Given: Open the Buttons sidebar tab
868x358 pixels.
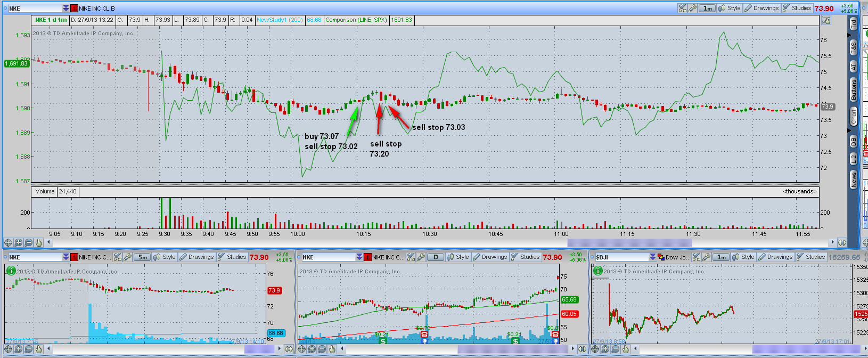Looking at the screenshot, I should pos(853,89).
